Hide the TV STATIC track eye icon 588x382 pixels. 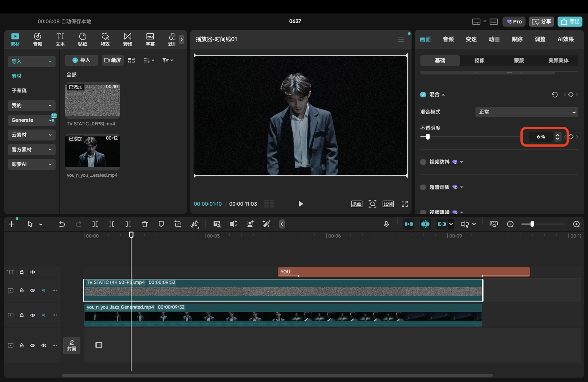(x=33, y=291)
